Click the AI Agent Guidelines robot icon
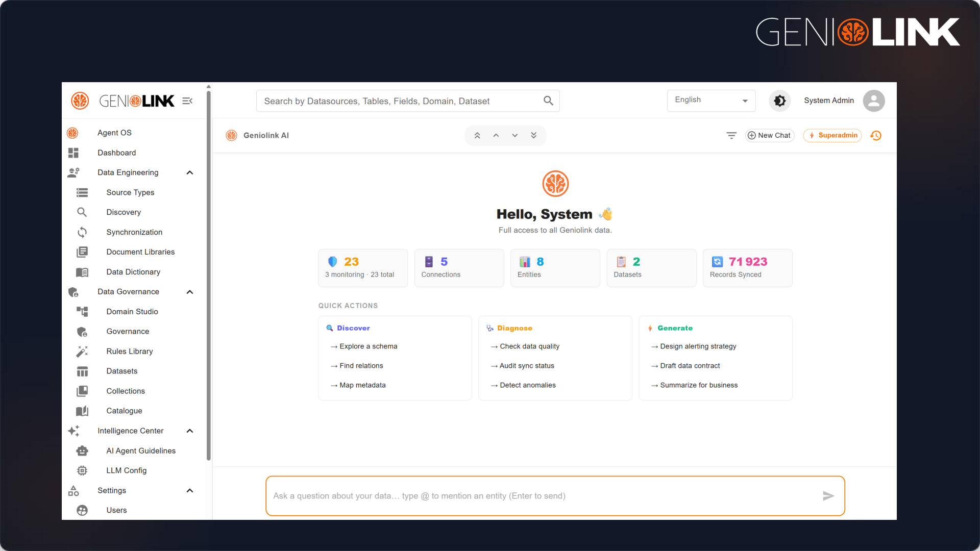The width and height of the screenshot is (980, 551). (82, 451)
